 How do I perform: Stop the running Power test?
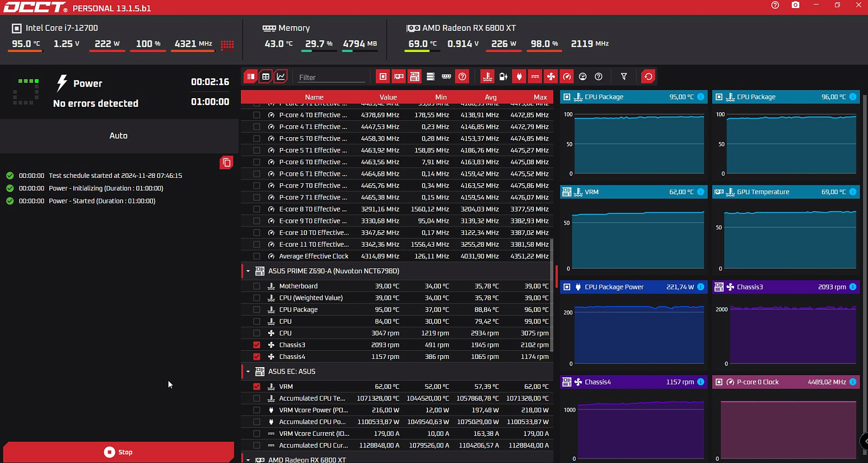(x=119, y=452)
